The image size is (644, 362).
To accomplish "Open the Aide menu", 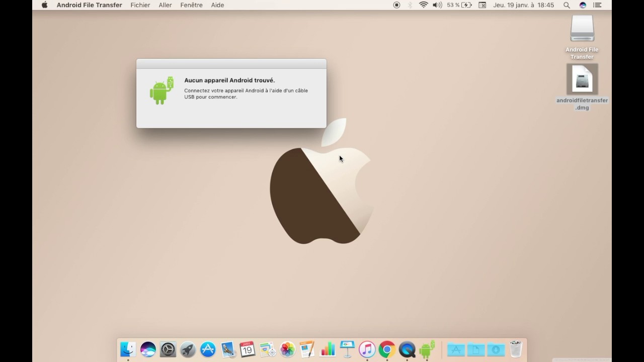I will [217, 5].
